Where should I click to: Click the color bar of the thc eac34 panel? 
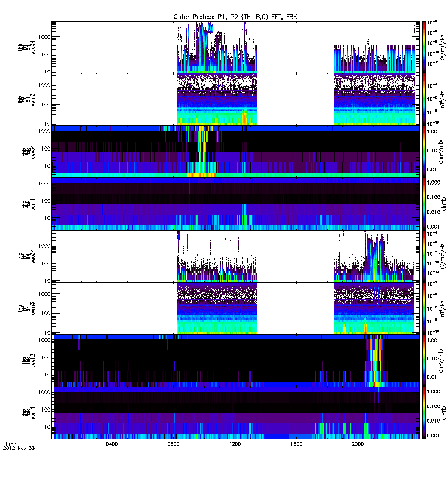coord(424,256)
